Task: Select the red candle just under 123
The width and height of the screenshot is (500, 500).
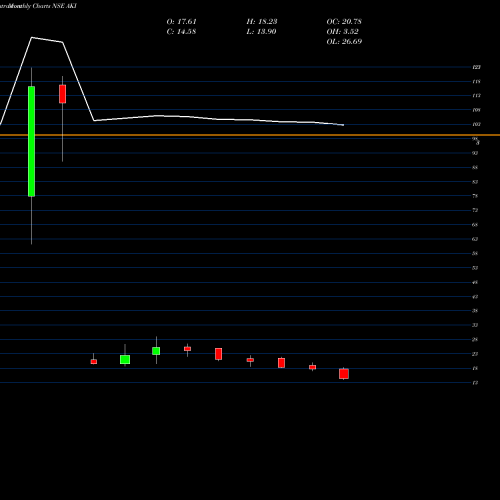Action: coord(62,94)
